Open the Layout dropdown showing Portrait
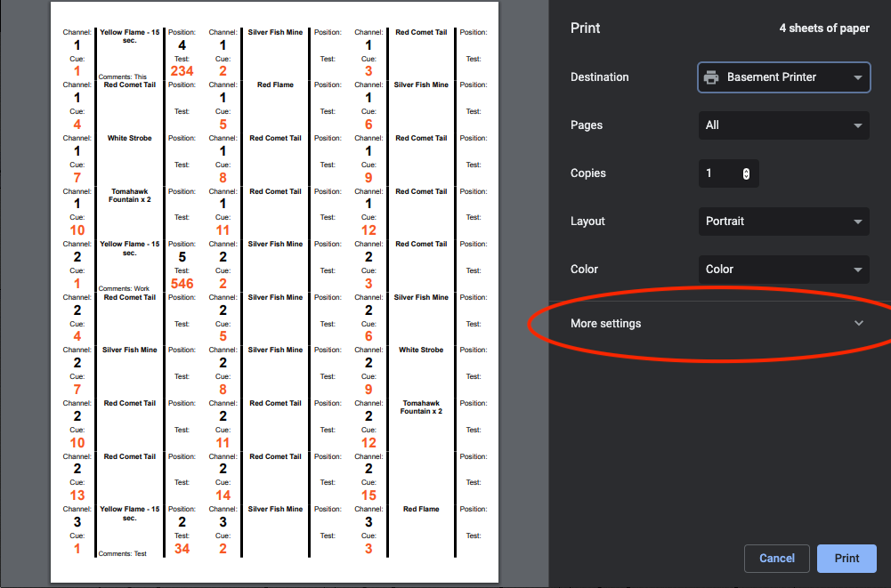 point(783,222)
